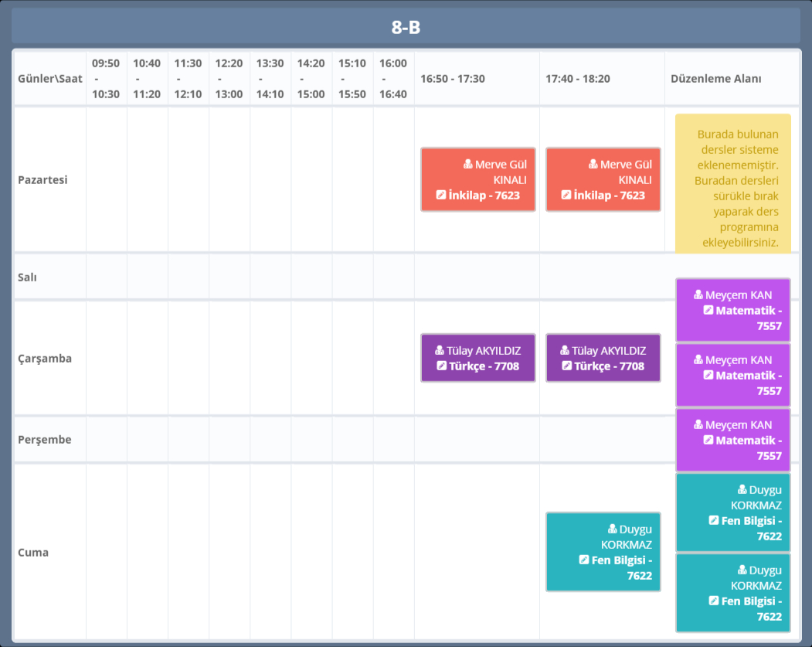Select Tülay AKYILDIZ name on Wednesday 17:40 card

609,351
